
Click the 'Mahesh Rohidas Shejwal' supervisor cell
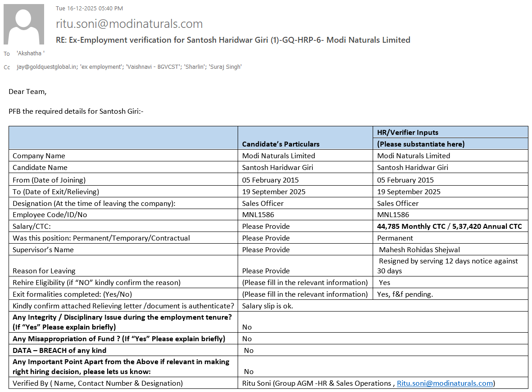[x=419, y=249]
